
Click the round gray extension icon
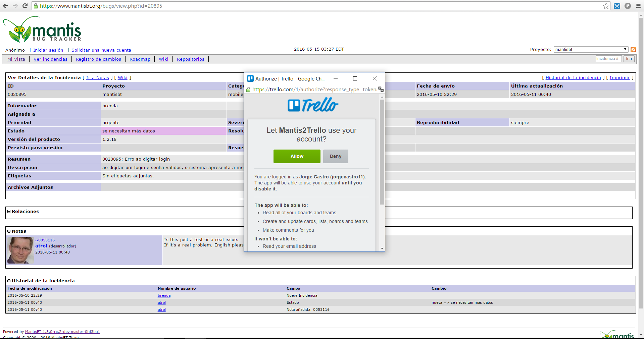coord(628,6)
